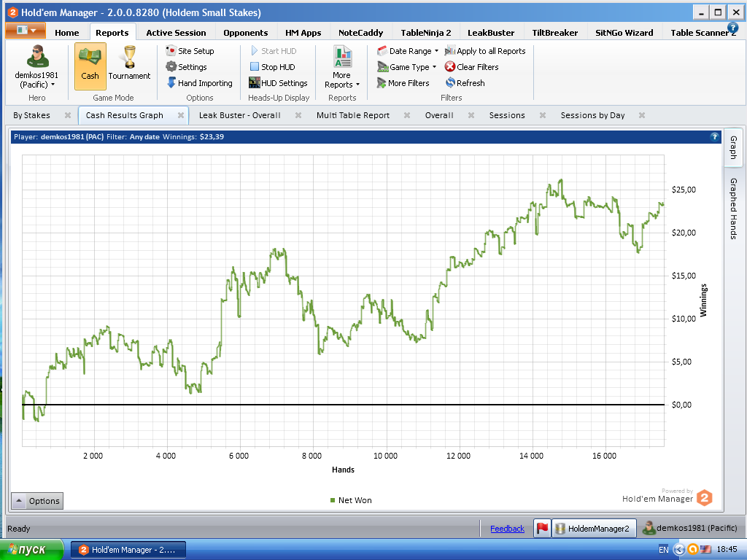Click the hero avatar demkos1981 icon
Image resolution: width=747 pixels, height=560 pixels.
pyautogui.click(x=37, y=57)
